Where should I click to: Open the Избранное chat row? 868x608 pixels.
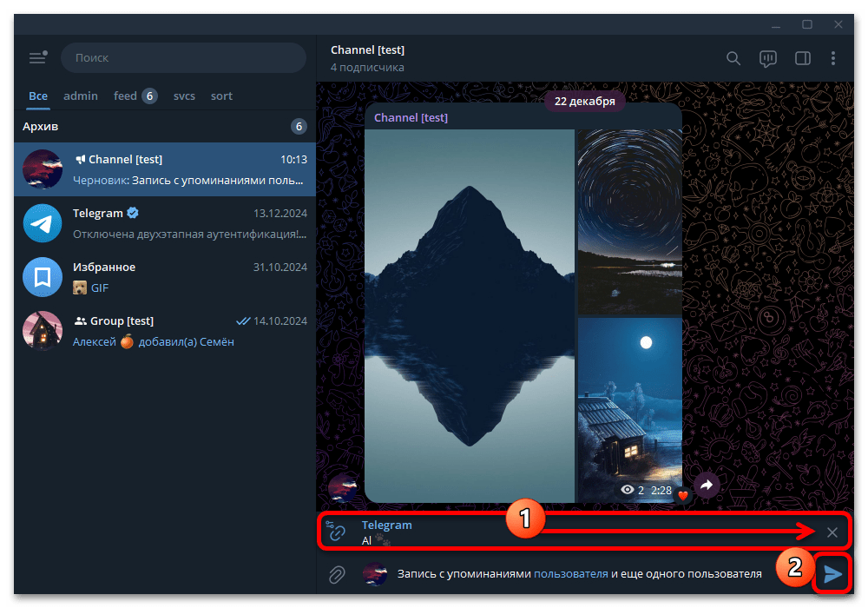coord(165,277)
